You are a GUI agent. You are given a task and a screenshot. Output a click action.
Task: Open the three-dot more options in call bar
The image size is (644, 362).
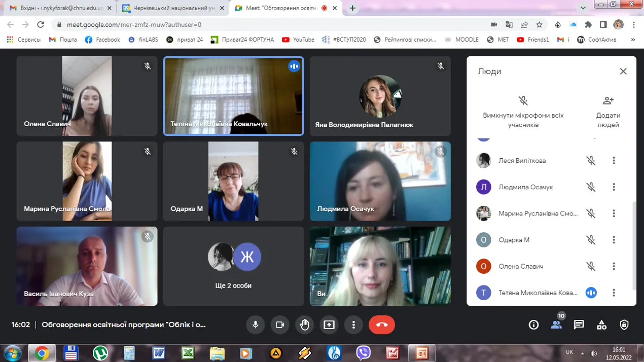pos(353,325)
